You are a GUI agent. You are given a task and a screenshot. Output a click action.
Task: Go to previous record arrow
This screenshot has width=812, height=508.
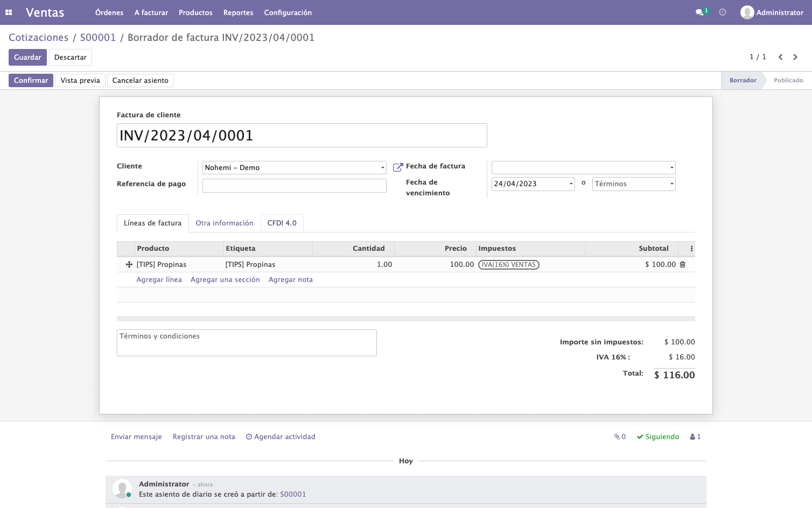click(x=780, y=57)
